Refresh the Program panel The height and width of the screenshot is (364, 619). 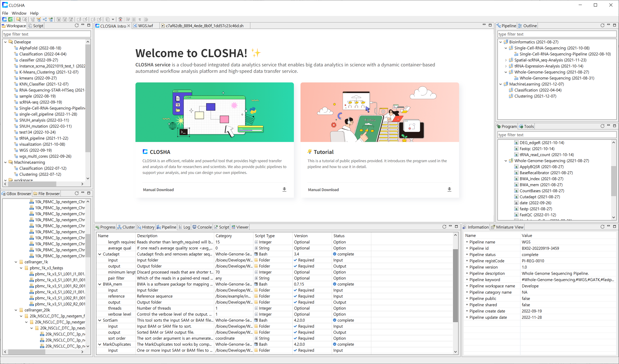click(602, 126)
